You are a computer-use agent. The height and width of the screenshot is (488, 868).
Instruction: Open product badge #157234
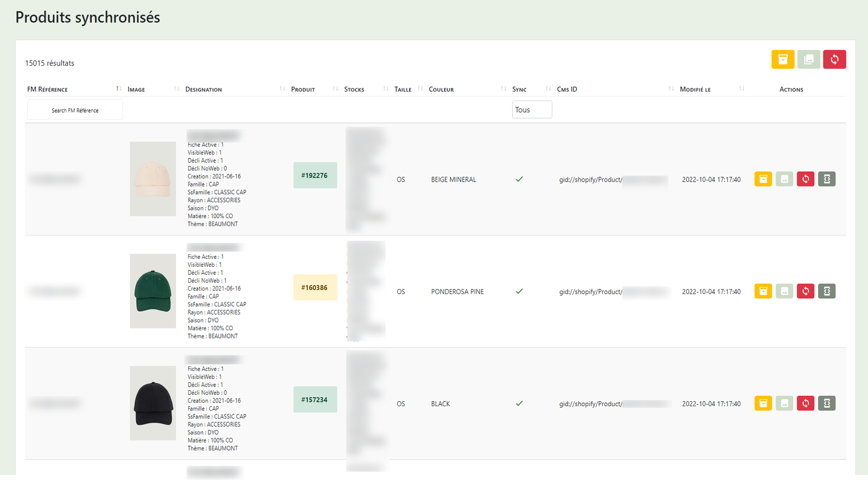click(x=315, y=400)
